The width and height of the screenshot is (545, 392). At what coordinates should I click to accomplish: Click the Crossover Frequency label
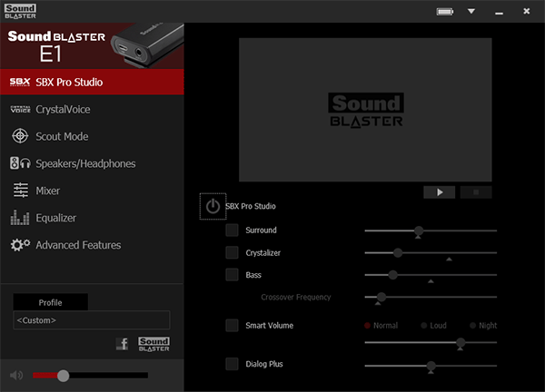tap(296, 298)
